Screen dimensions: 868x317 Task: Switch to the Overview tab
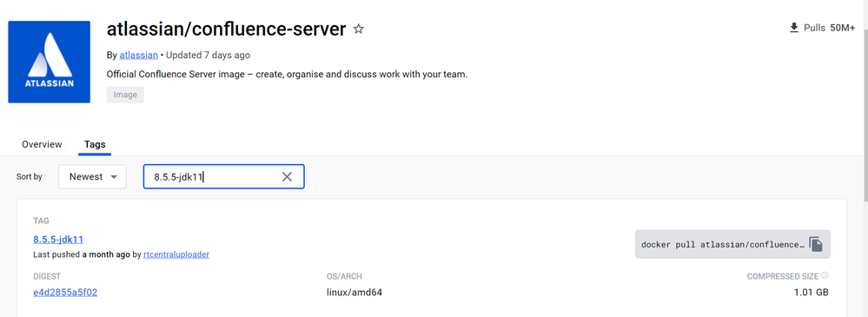[x=42, y=144]
